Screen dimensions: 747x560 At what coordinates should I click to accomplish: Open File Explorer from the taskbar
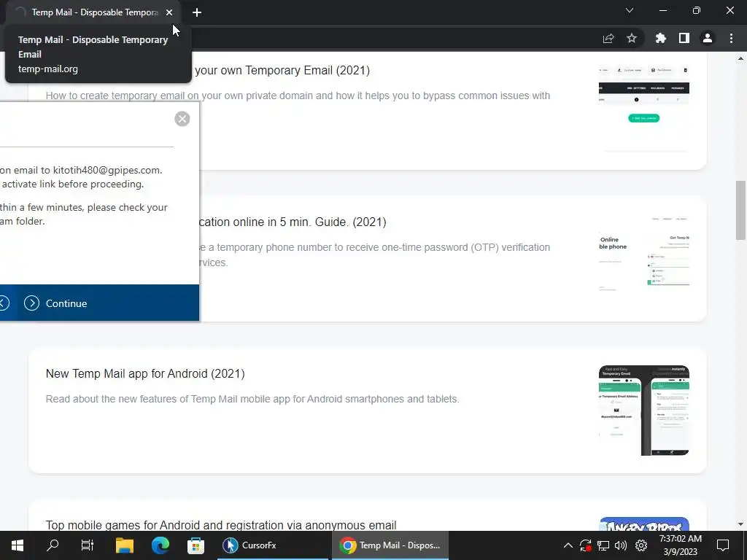[x=124, y=545]
